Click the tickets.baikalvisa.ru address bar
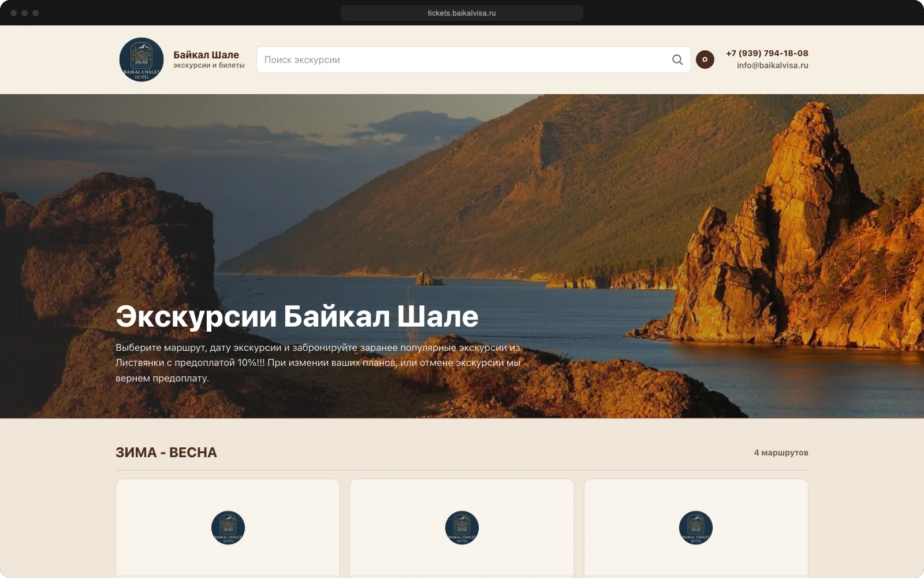The image size is (924, 578). 462,13
